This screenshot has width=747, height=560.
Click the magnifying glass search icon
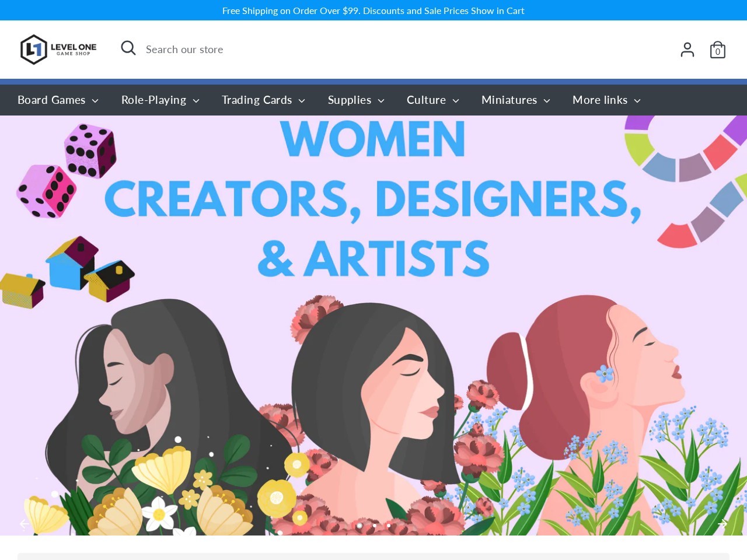[128, 48]
